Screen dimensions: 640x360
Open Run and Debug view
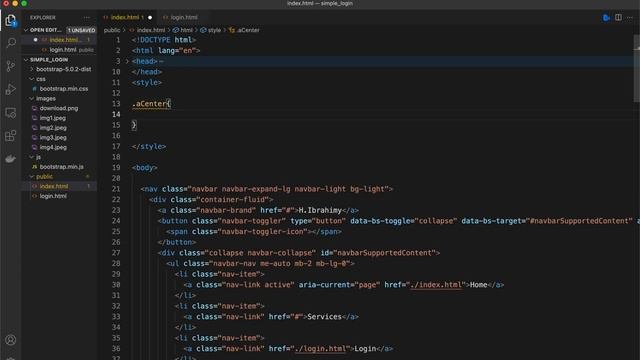(x=11, y=89)
